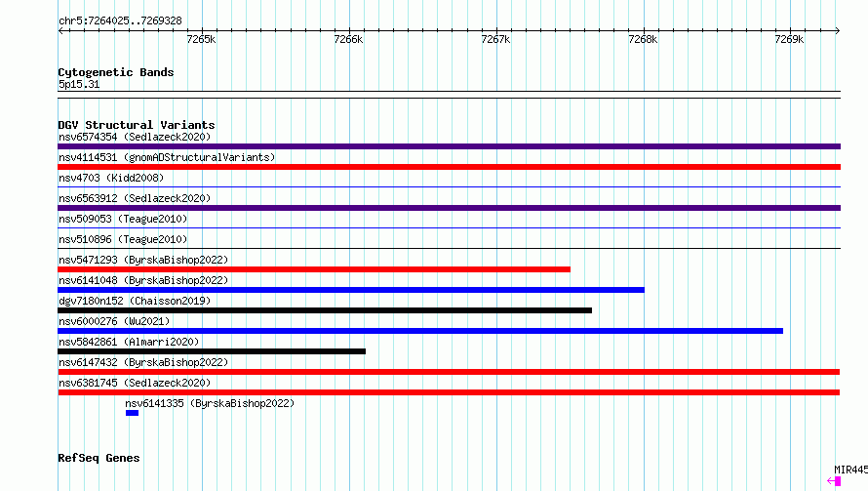Click the 7266k ruler mark
This screenshot has width=868, height=491.
pyautogui.click(x=349, y=39)
